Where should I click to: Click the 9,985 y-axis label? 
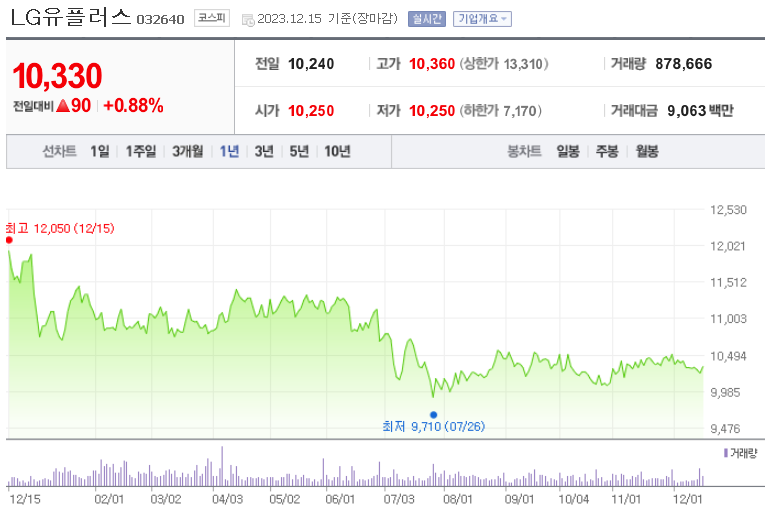coord(725,392)
